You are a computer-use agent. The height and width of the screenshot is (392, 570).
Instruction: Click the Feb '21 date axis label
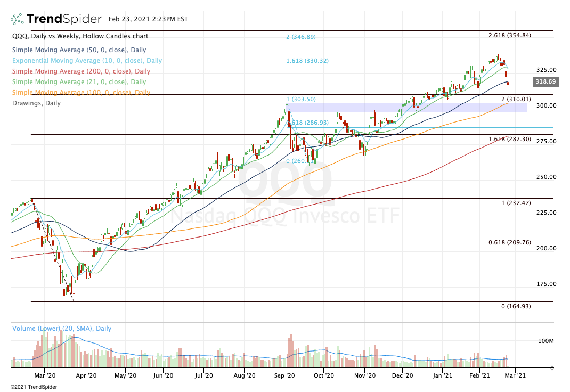click(x=479, y=375)
